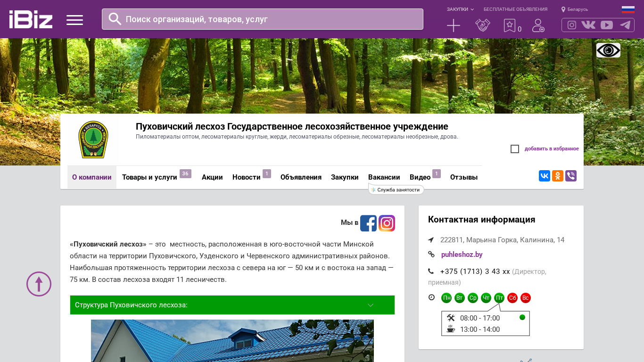This screenshot has height=362, width=644.
Task: Click the website link chain icon
Action: click(431, 255)
